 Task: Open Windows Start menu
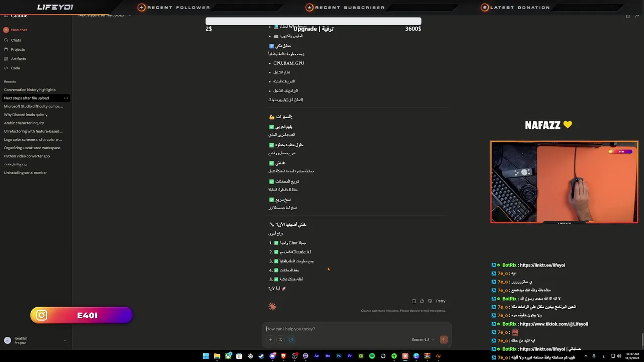206,356
